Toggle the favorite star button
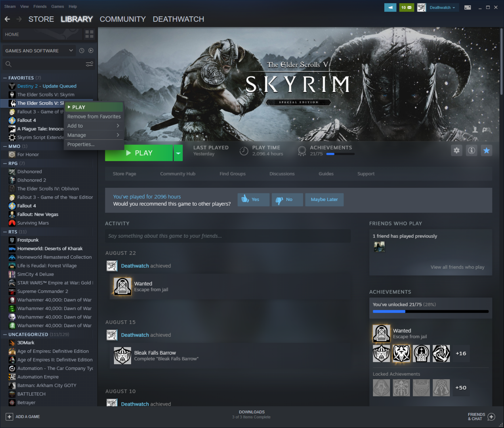504x428 pixels. 487,151
